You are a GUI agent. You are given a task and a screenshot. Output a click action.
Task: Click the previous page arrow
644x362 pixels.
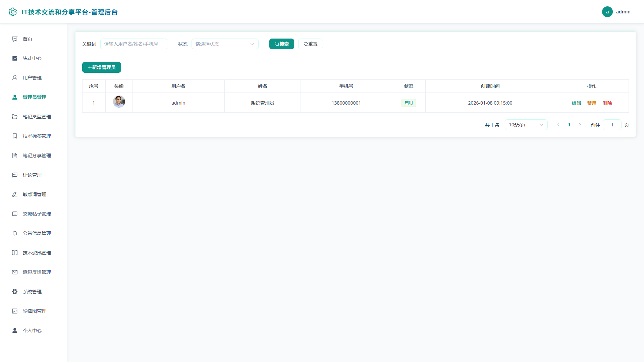point(558,125)
